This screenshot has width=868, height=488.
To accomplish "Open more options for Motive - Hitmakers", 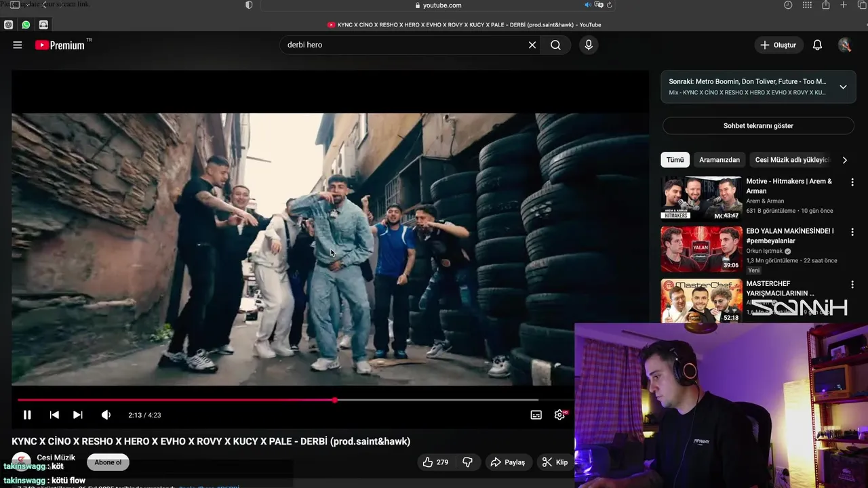I will point(852,182).
